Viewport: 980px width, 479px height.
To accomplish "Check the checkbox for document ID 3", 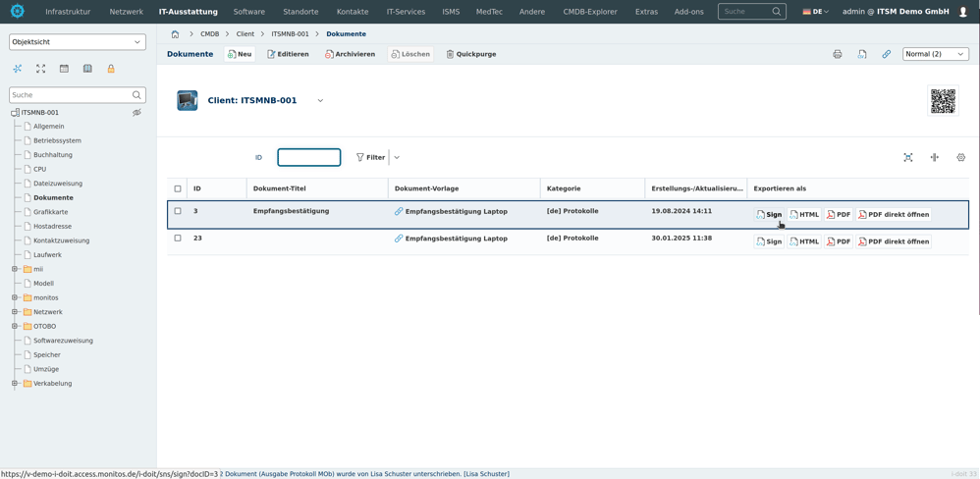I will point(178,211).
